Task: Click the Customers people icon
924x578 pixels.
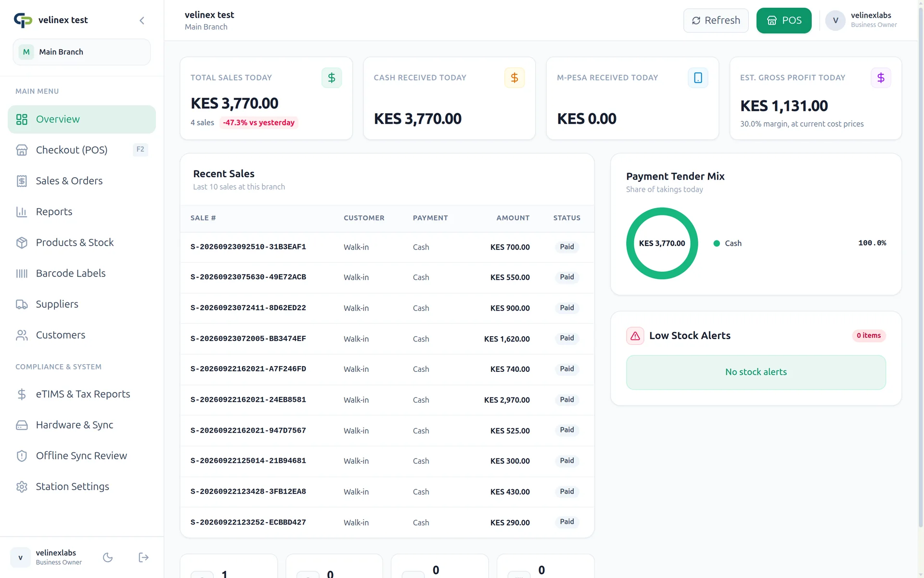Action: [x=22, y=335]
